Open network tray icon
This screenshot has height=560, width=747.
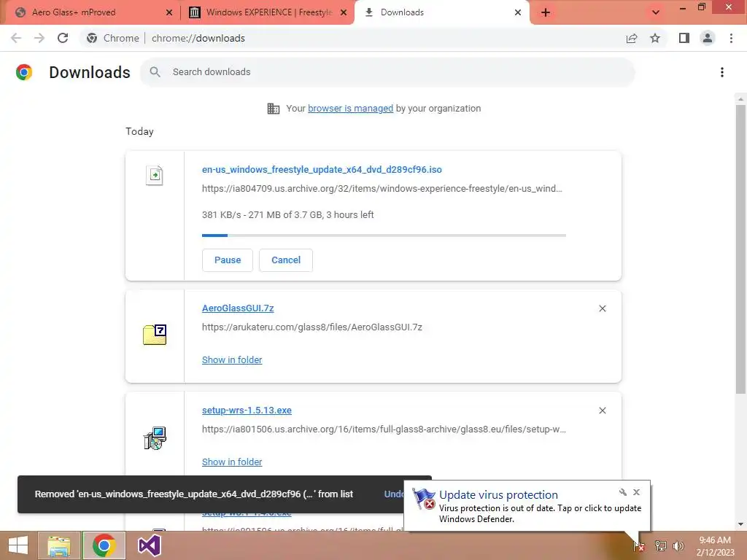pos(660,545)
